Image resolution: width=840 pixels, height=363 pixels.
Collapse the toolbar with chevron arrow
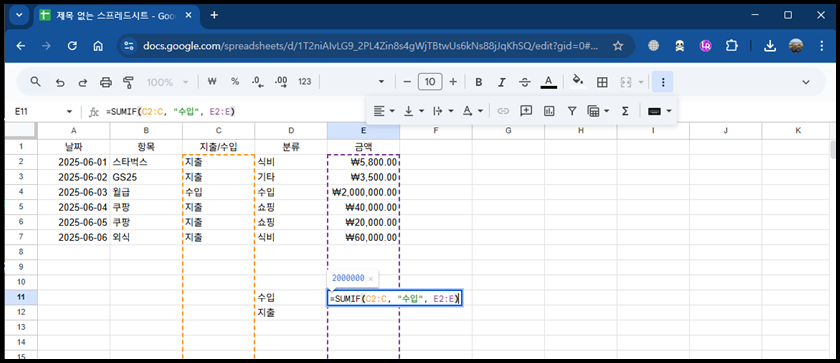[806, 82]
